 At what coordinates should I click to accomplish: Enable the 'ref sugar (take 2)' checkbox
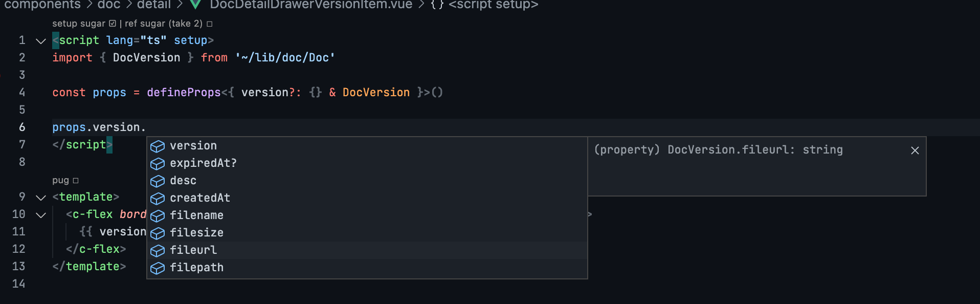tap(209, 23)
